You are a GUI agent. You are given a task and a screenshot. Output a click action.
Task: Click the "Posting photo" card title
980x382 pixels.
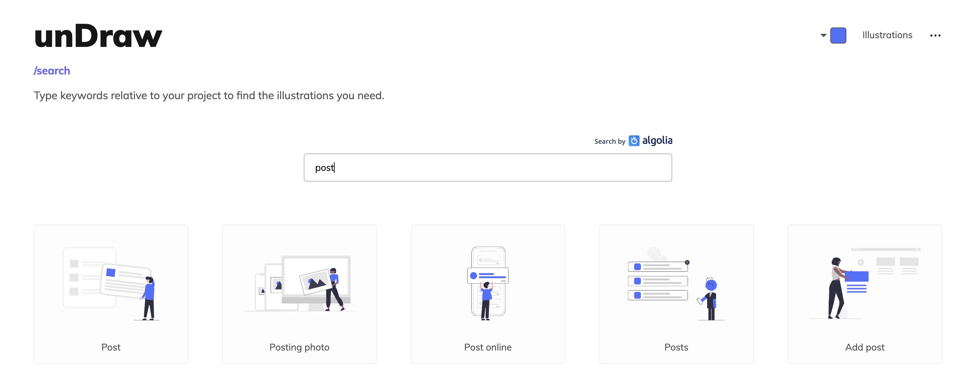299,347
